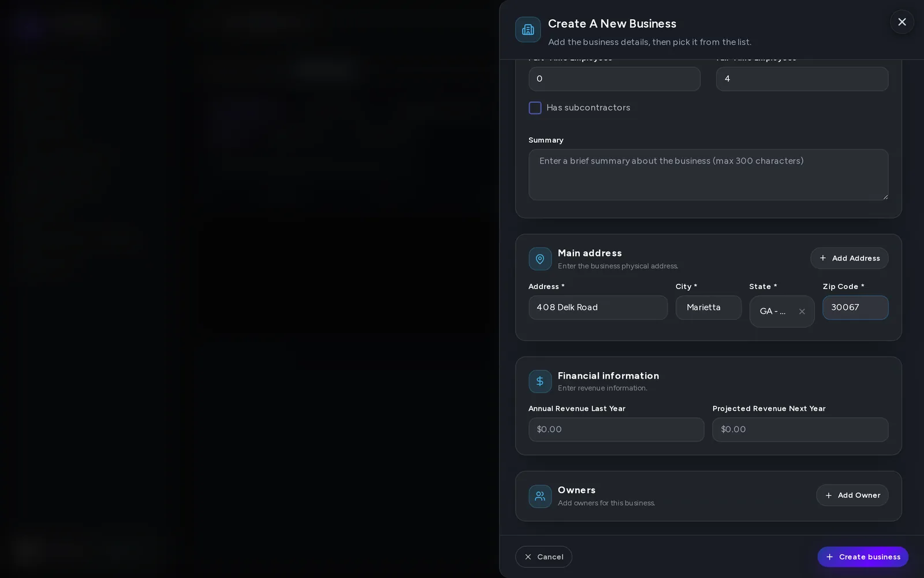
Task: Click the 'Enter the business physical address.' text
Action: 618,266
